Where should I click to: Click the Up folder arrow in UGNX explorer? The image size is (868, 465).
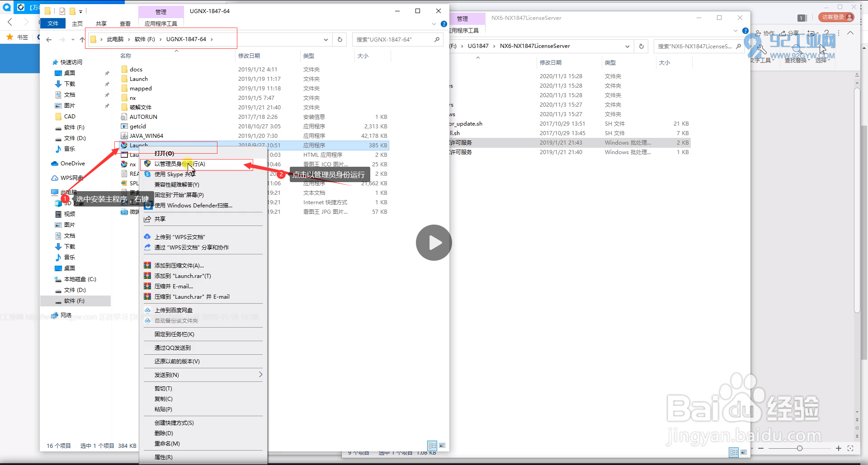(82, 39)
